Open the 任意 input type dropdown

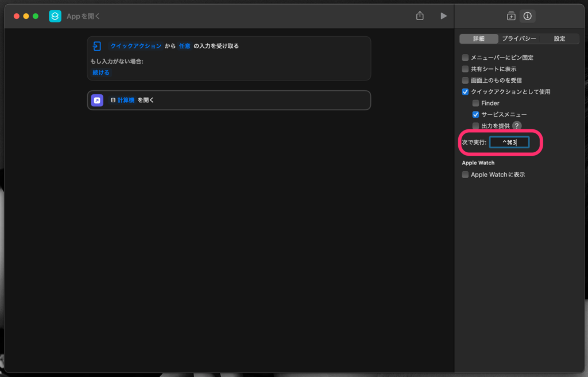184,46
